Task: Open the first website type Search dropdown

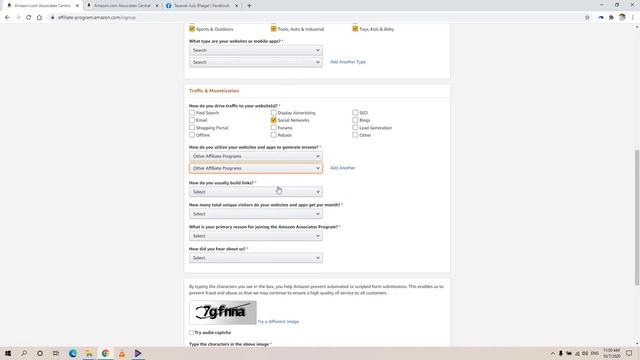Action: (x=256, y=50)
